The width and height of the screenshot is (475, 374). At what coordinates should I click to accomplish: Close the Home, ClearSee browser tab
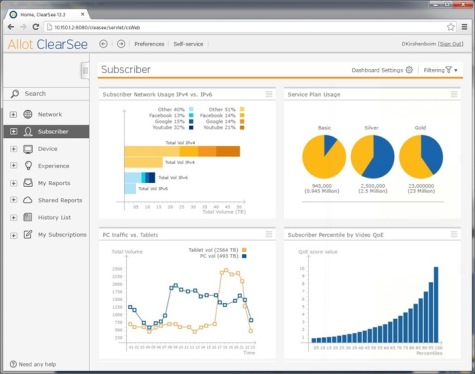point(83,14)
